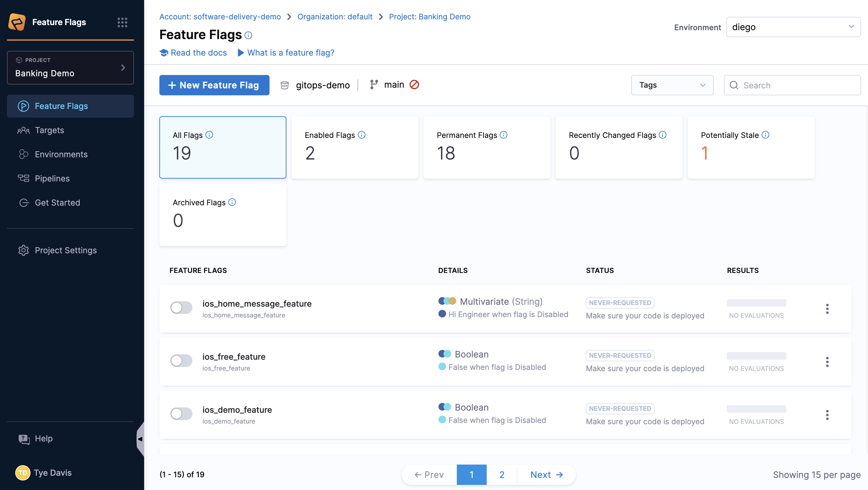868x490 pixels.
Task: Open the Read the docs link
Action: (193, 53)
